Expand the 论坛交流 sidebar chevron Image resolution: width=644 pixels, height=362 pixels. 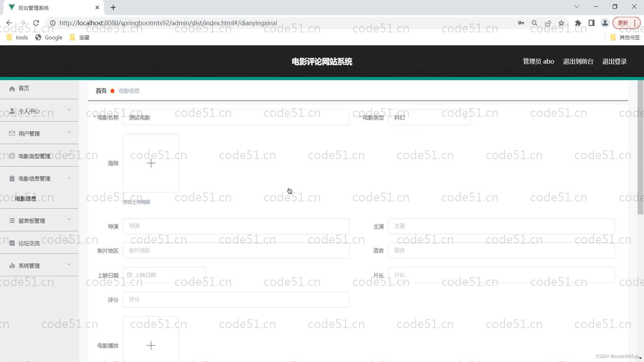click(x=69, y=242)
